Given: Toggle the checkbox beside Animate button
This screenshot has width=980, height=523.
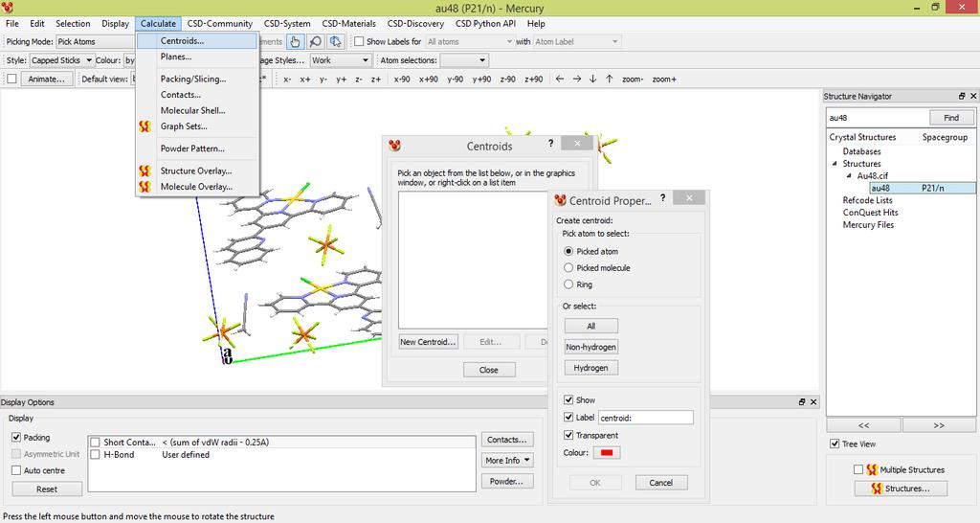Looking at the screenshot, I should [x=11, y=79].
